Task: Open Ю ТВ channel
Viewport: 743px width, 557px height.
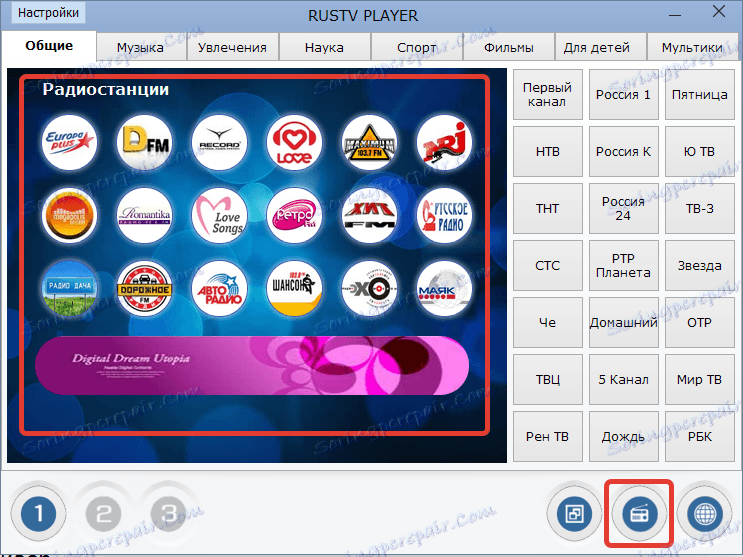Action: coord(699,151)
